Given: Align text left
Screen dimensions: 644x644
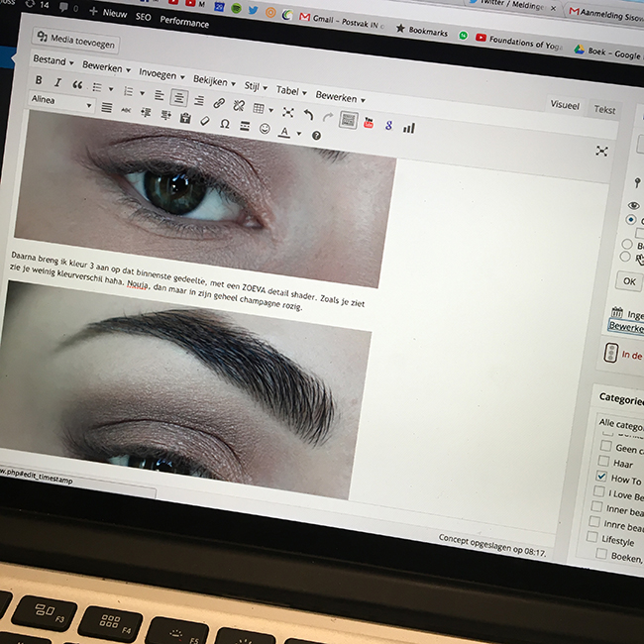Looking at the screenshot, I should click(159, 96).
